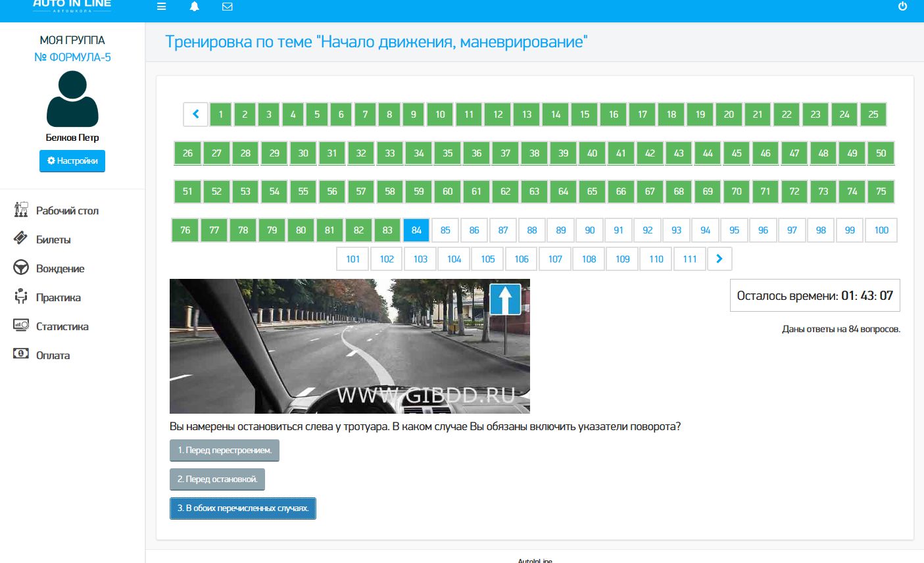This screenshot has width=924, height=563.
Task: Go to question number 111
Action: (689, 259)
